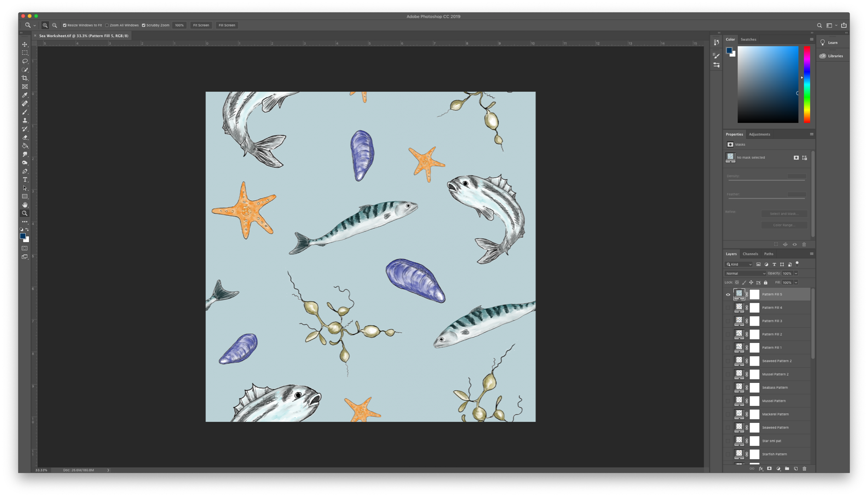
Task: Open the layer filter Kind dropdown
Action: pos(739,265)
